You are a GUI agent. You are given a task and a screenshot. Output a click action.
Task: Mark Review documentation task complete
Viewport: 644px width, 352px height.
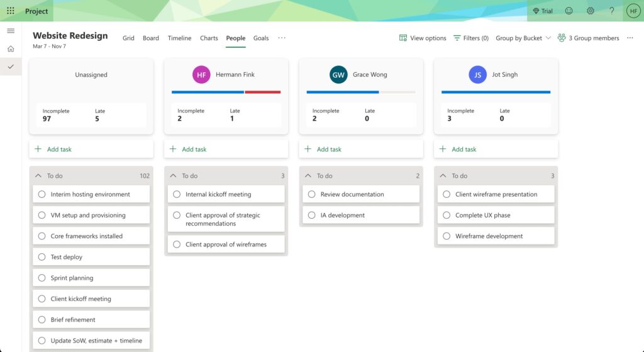[x=312, y=194]
